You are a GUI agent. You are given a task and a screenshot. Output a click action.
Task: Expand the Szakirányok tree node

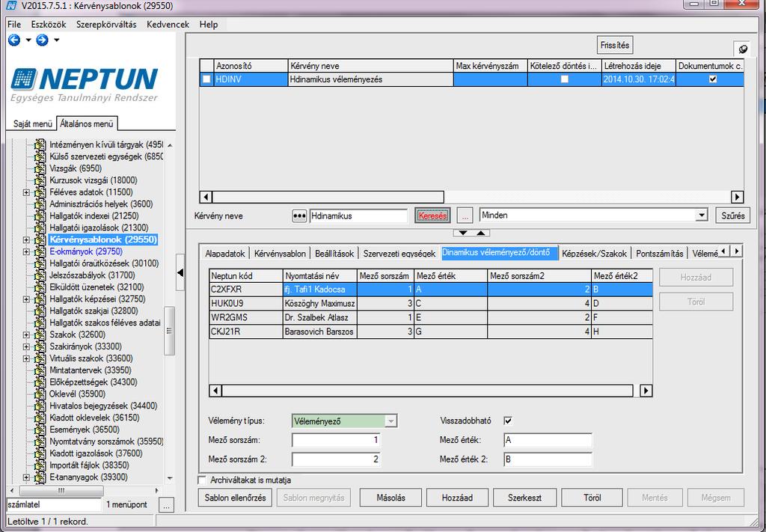[26, 346]
